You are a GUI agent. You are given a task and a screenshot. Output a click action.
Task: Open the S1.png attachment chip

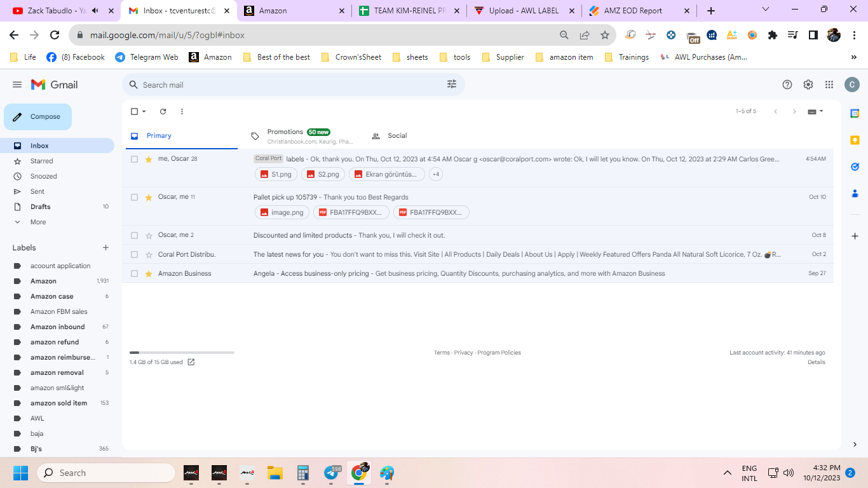pos(276,174)
